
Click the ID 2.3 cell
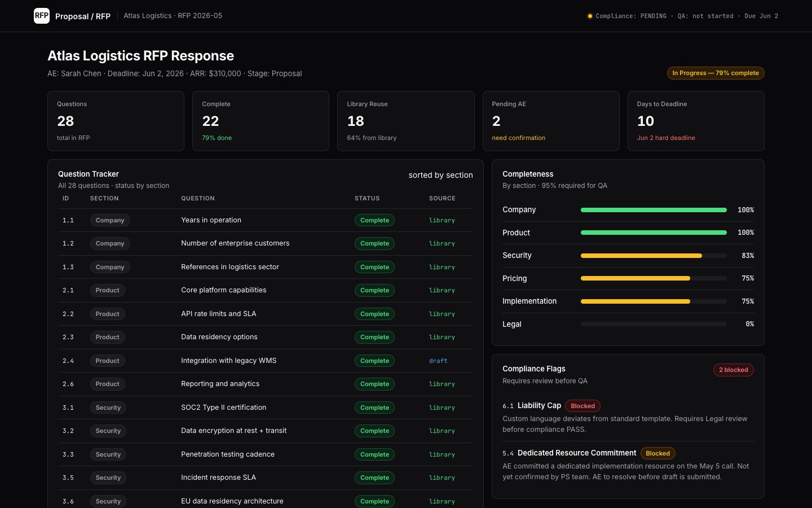pyautogui.click(x=68, y=337)
